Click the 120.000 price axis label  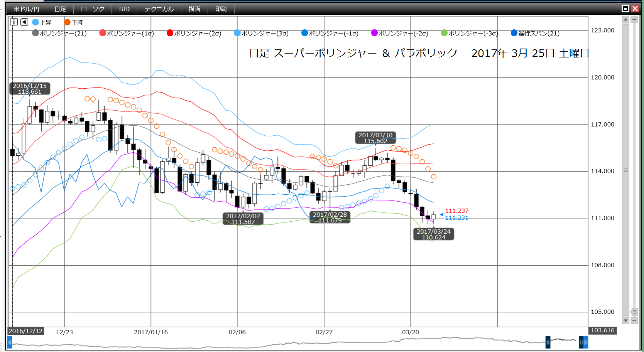[603, 77]
